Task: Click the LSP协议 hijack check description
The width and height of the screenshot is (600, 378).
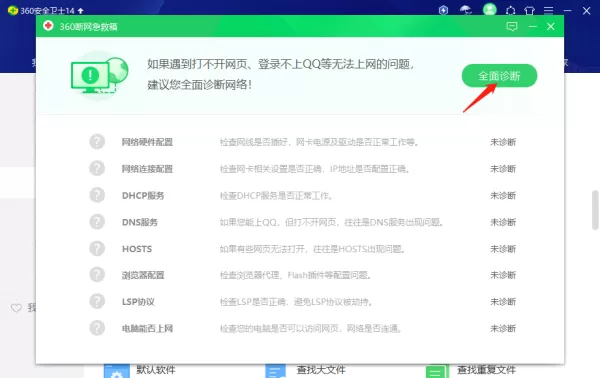Action: click(x=297, y=302)
